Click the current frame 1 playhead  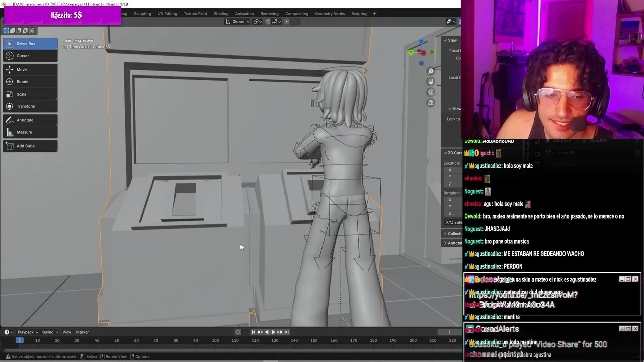point(19,341)
